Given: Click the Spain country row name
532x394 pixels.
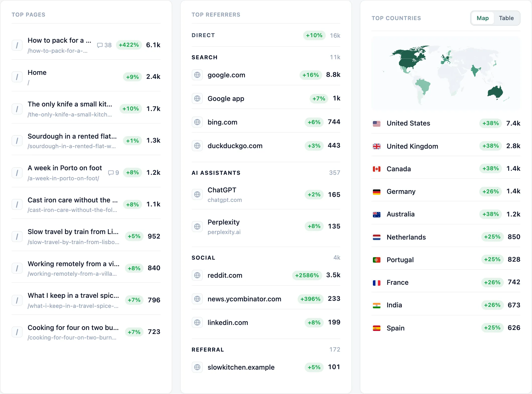Looking at the screenshot, I should tap(395, 328).
